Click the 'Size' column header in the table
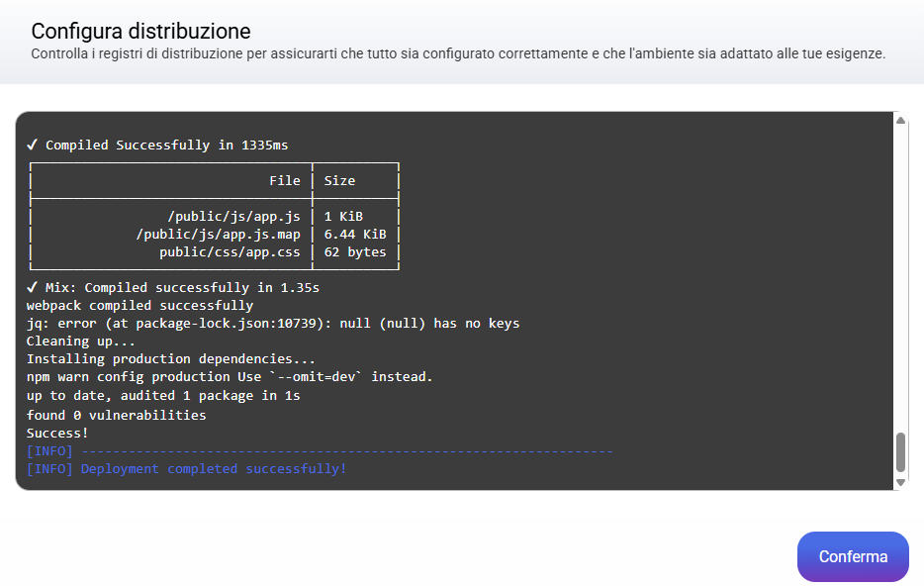Screen dimensions: 924x586 click(x=339, y=181)
